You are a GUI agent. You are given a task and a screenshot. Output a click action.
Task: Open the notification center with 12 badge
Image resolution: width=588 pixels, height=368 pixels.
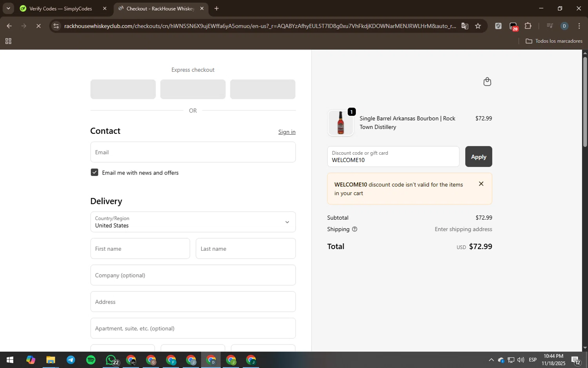[576, 360]
